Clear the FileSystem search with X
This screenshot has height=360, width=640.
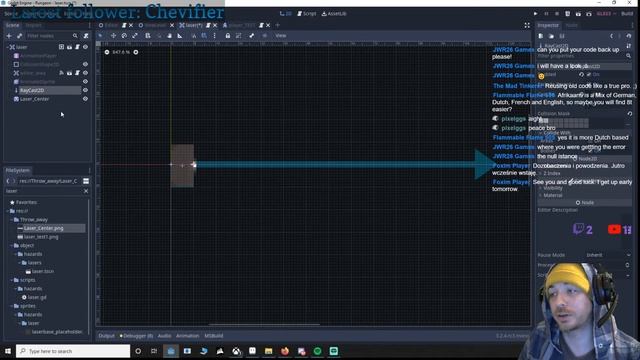[x=86, y=191]
